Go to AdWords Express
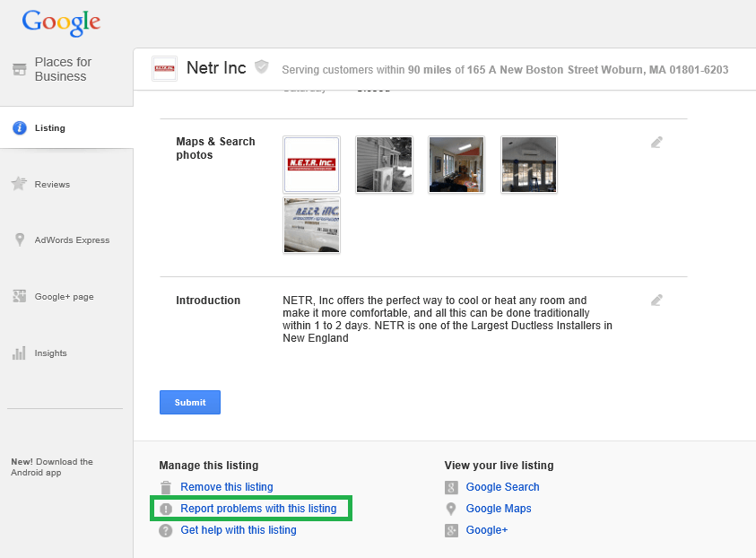This screenshot has width=756, height=558. [x=72, y=240]
